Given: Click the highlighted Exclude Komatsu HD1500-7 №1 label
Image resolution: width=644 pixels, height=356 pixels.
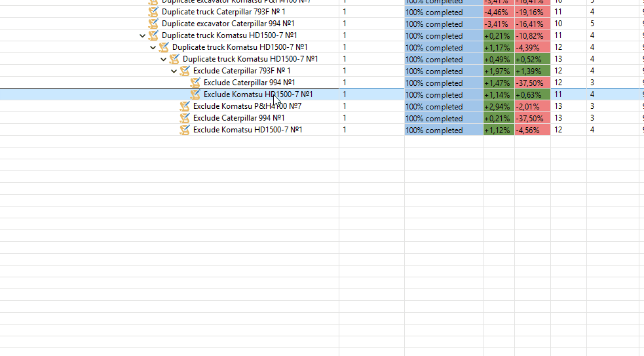Looking at the screenshot, I should tap(258, 94).
